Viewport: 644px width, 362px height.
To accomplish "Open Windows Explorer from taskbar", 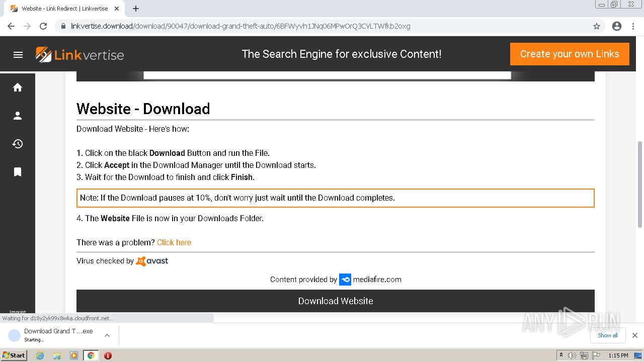I will 57,355.
